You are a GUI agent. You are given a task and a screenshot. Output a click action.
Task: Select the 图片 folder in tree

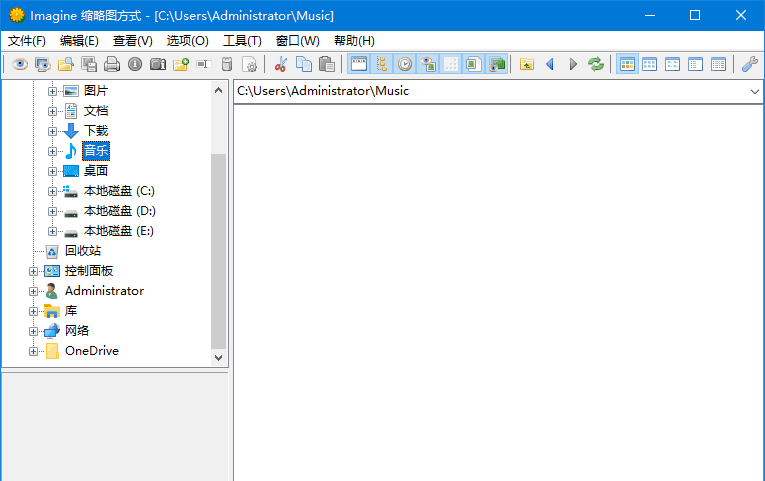[x=96, y=91]
